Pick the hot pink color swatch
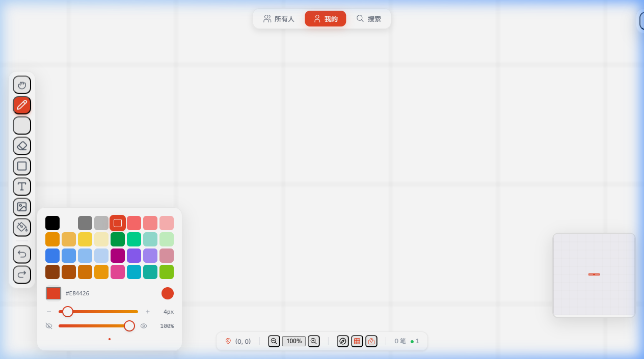 (118, 272)
